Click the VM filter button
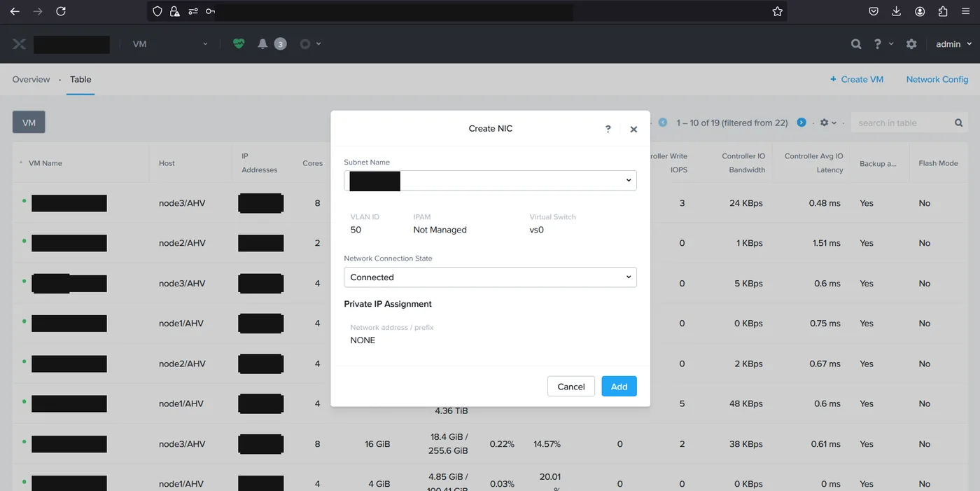 [x=29, y=122]
